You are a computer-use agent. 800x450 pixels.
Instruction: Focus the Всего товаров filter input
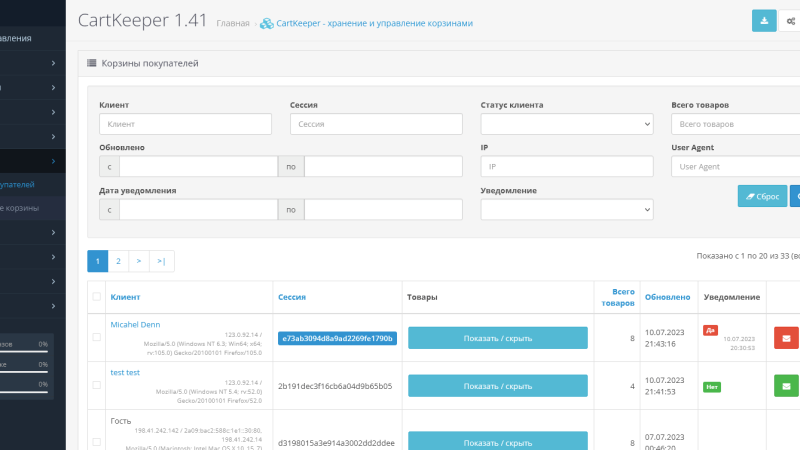click(736, 124)
